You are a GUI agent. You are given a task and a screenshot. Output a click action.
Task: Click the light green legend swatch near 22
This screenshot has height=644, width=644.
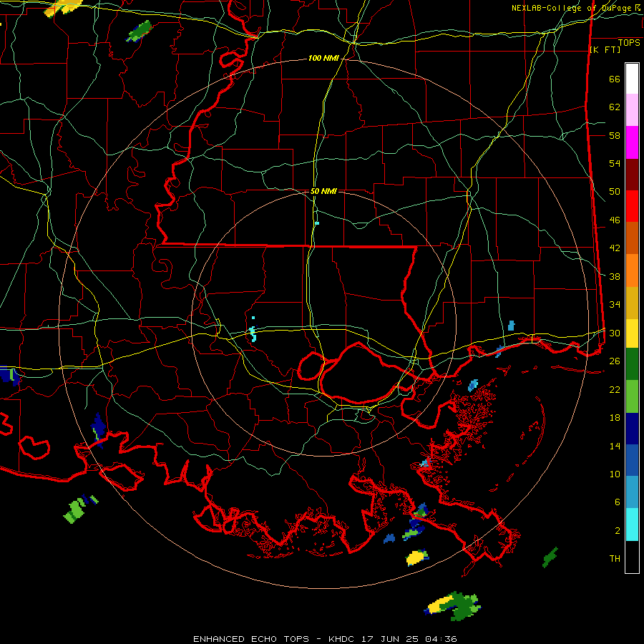pyautogui.click(x=632, y=396)
